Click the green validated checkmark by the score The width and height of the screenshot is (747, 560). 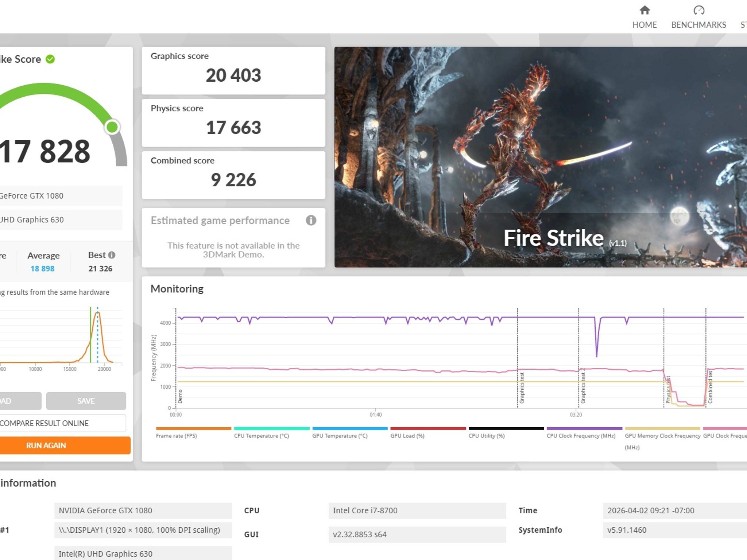[50, 59]
